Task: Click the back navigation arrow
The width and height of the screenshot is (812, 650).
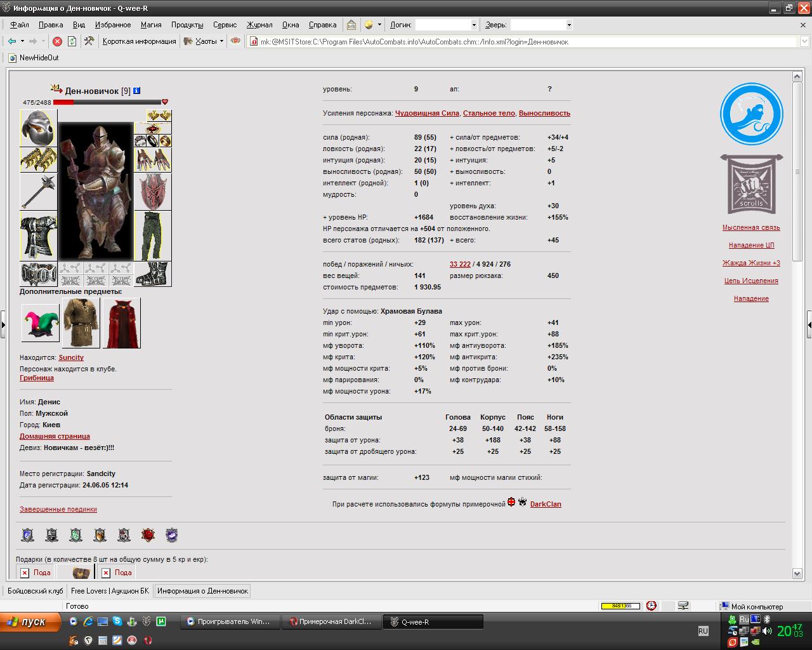Action: (x=12, y=41)
